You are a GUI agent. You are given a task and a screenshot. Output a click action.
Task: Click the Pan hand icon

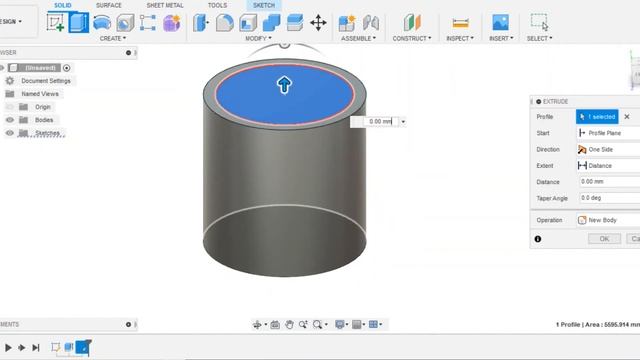[x=289, y=324]
